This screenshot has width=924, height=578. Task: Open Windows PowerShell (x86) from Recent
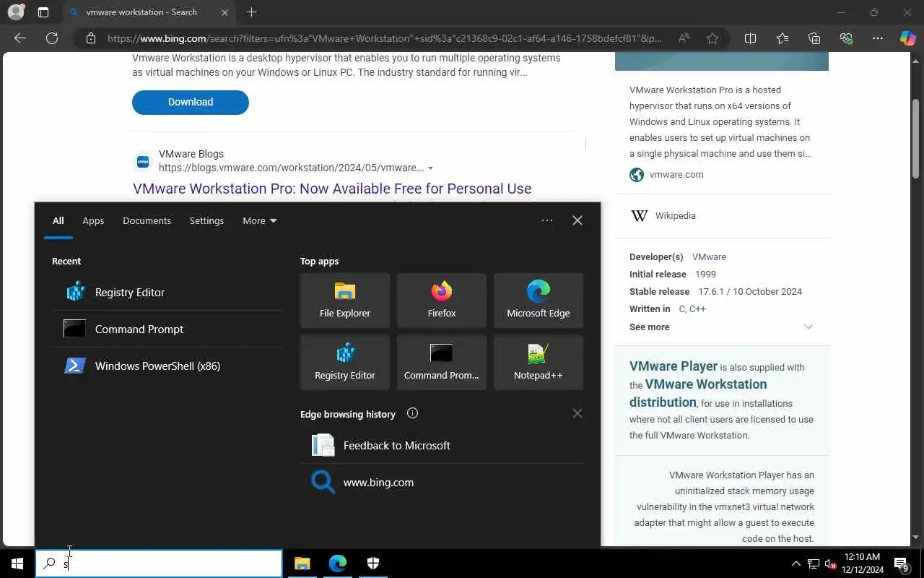167,366
